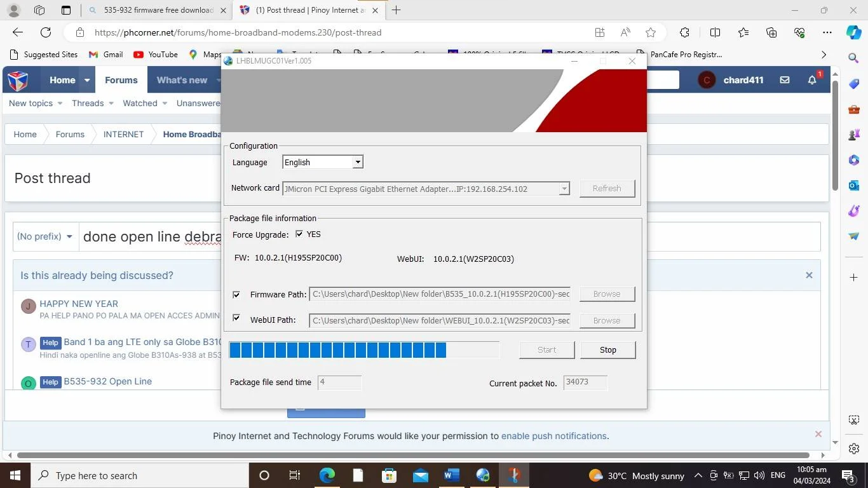Click the app-available install icon in address bar
This screenshot has width=868, height=488.
tap(599, 32)
